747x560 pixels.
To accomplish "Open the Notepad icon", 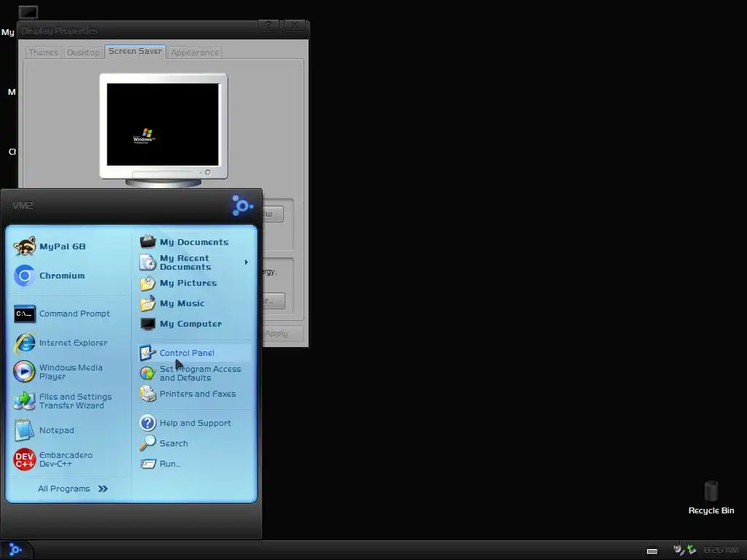I will pyautogui.click(x=24, y=430).
